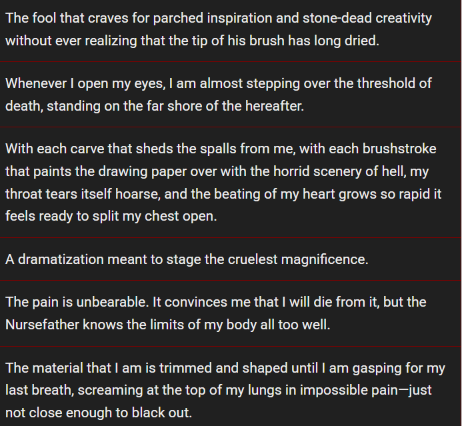This screenshot has width=462, height=426.
Task: Click the word "brushstroke"
Action: point(399,149)
